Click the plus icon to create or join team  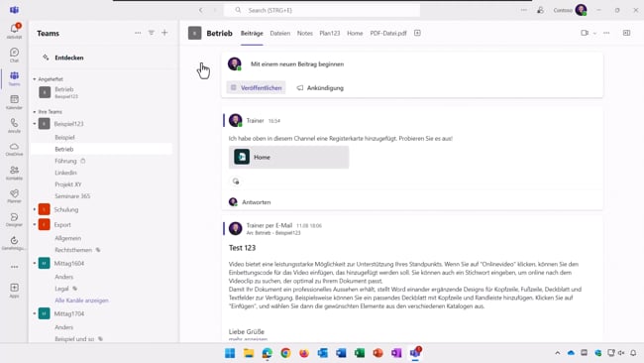click(164, 33)
